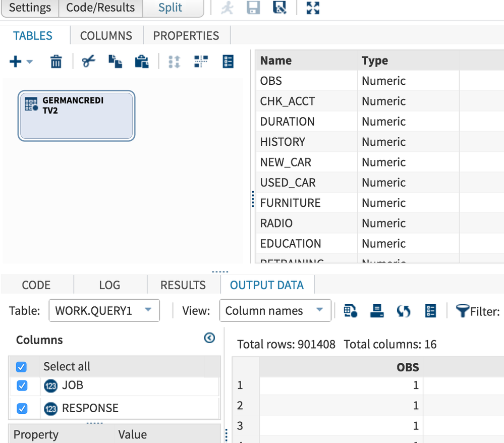Select the GERMANCREDITV2 table node
Screen dimensions: 504x443
[x=76, y=116]
